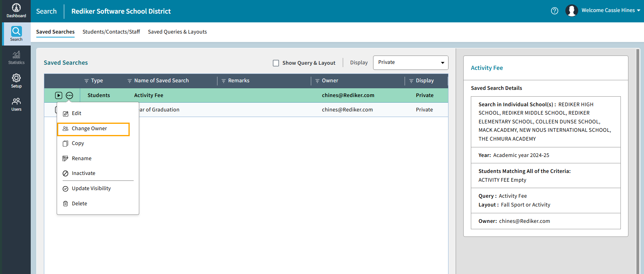644x274 pixels.
Task: Click the trash icon beside Delete
Action: point(65,204)
